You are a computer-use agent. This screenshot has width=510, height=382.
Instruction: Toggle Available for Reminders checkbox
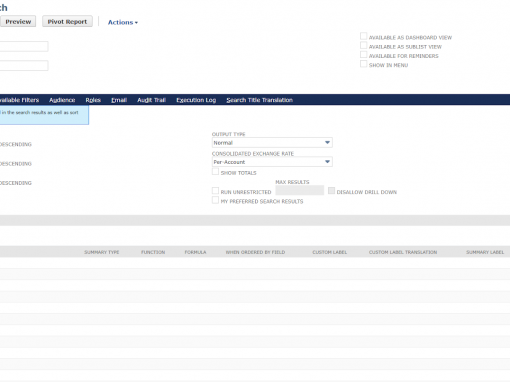pyautogui.click(x=363, y=54)
